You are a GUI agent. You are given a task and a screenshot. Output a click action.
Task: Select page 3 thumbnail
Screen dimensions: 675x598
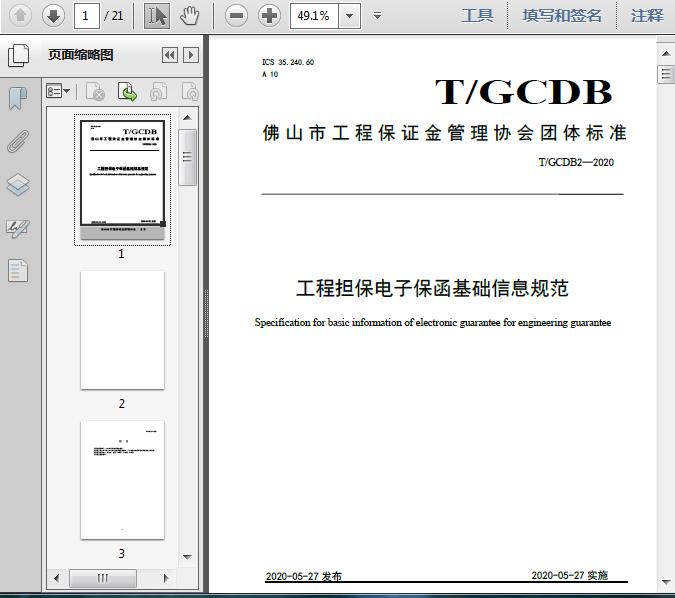tap(122, 480)
